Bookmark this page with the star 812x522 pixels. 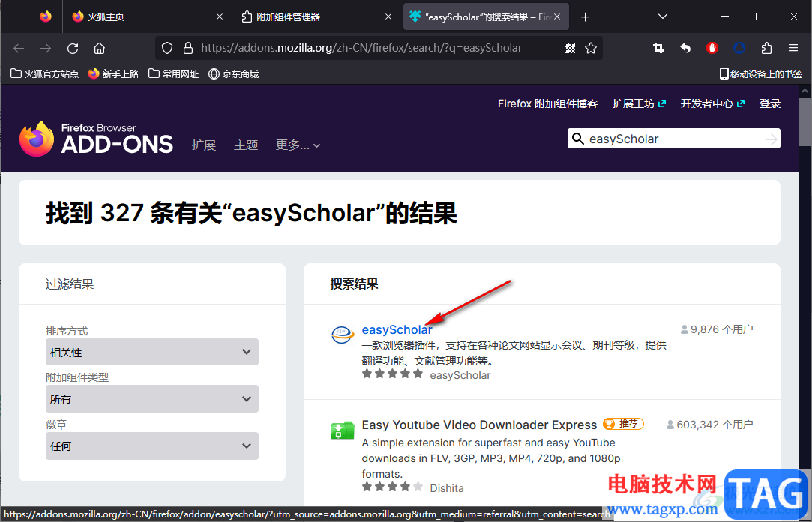[x=591, y=48]
